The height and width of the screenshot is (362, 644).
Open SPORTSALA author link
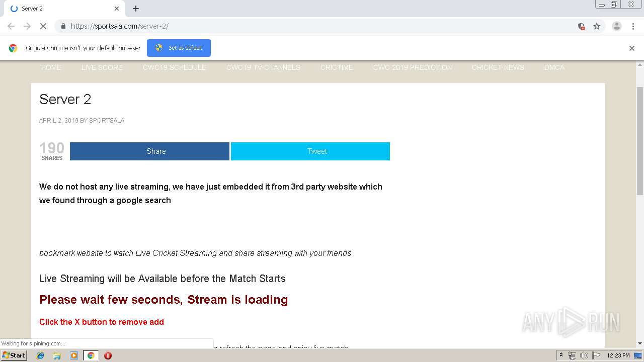(x=107, y=121)
